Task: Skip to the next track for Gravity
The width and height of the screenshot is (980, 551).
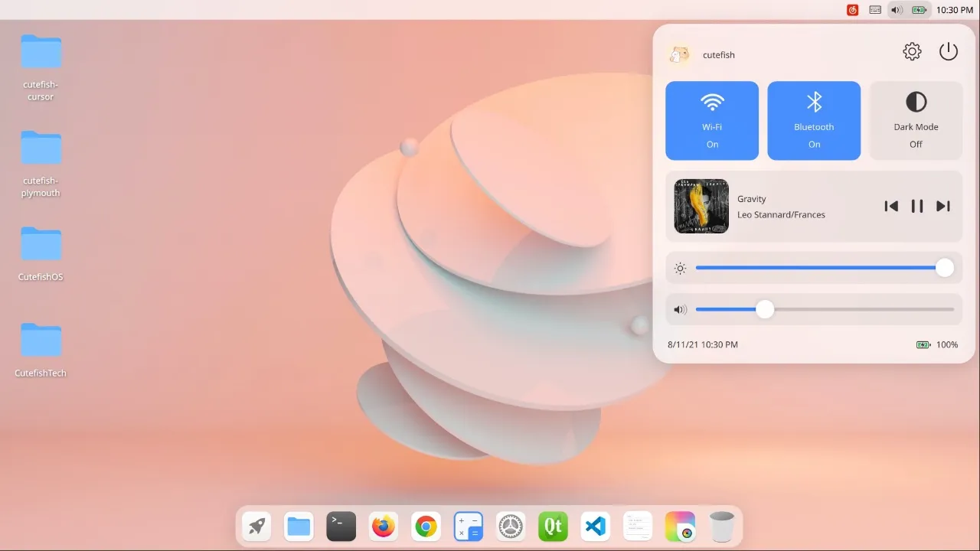Action: click(x=942, y=206)
